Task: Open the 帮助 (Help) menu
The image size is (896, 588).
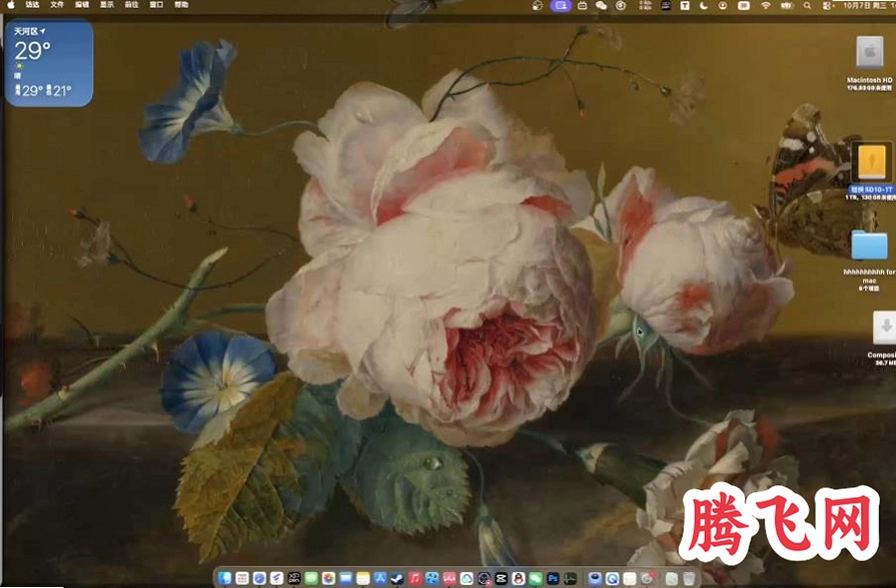Action: [181, 5]
